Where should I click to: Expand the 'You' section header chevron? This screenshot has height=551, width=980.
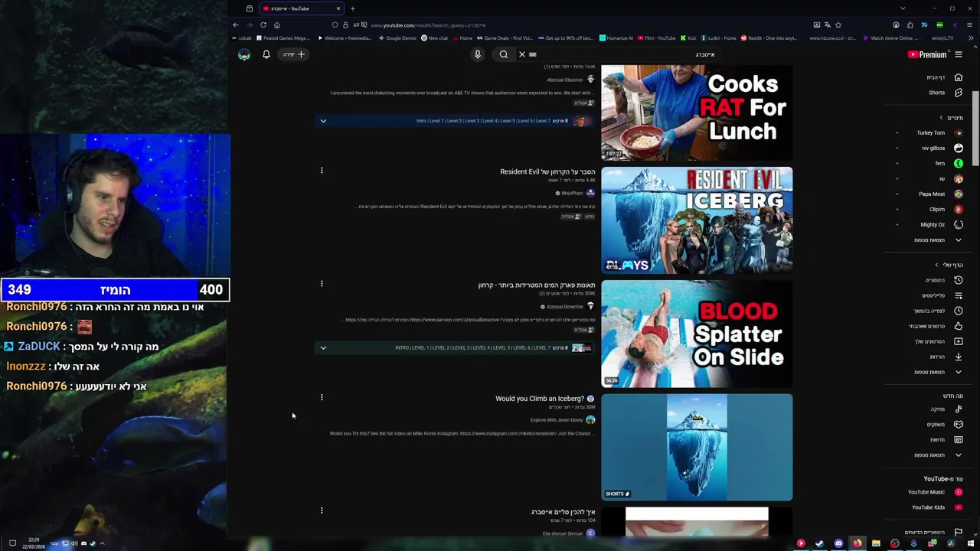936,265
